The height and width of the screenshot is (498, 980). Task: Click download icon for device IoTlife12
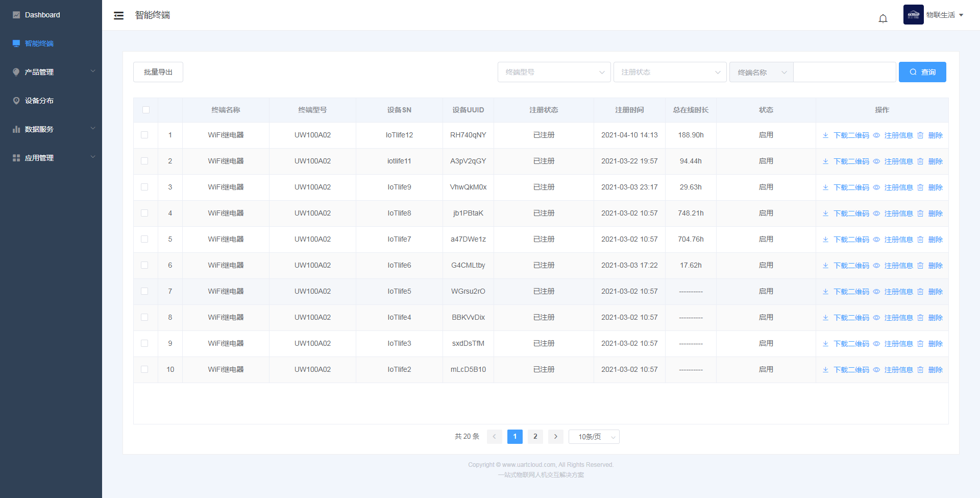coord(825,135)
